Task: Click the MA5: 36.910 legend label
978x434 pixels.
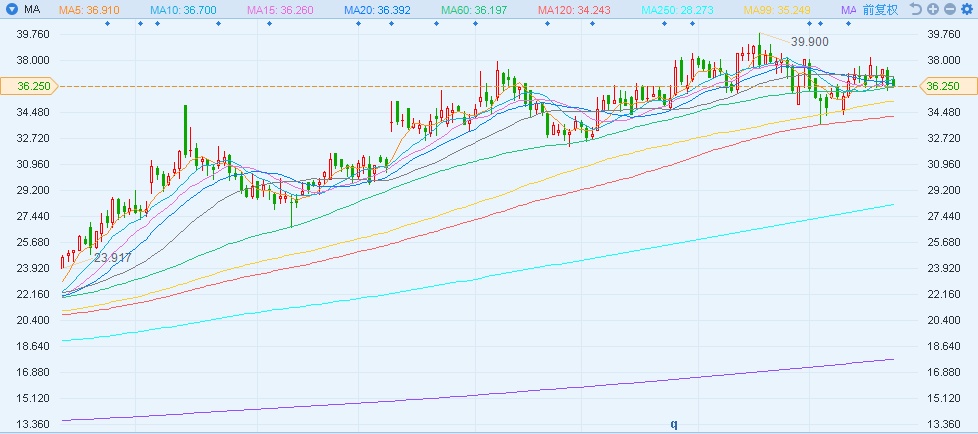Action: pos(90,9)
